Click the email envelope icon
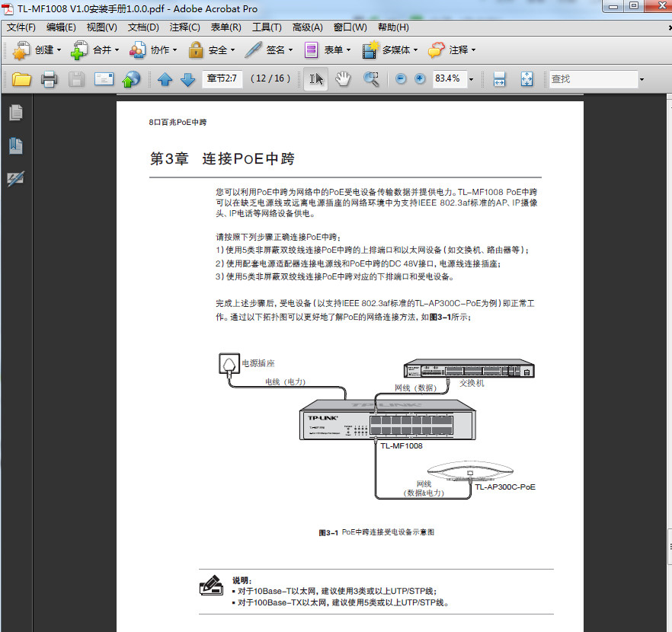This screenshot has width=672, height=632. 104,78
